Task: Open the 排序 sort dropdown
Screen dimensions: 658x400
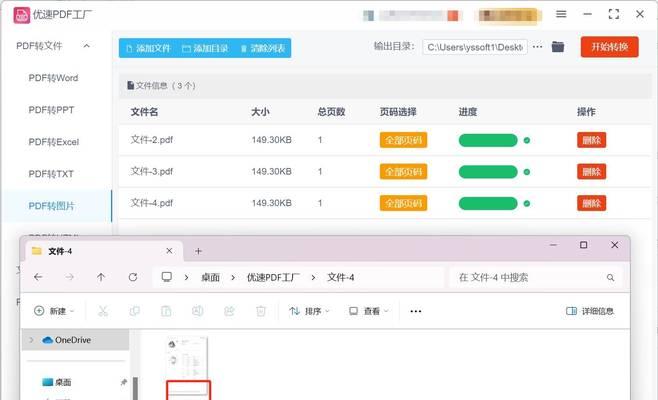Action: tap(309, 311)
